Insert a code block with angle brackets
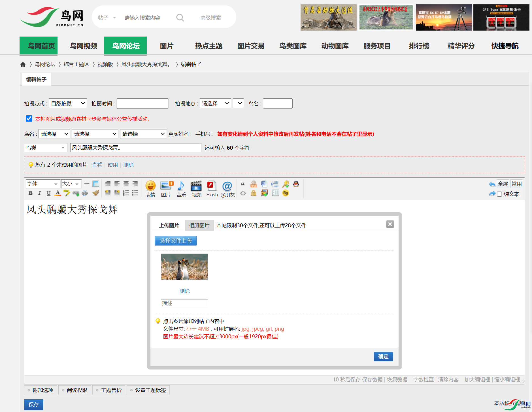This screenshot has height=412, width=532. click(243, 193)
